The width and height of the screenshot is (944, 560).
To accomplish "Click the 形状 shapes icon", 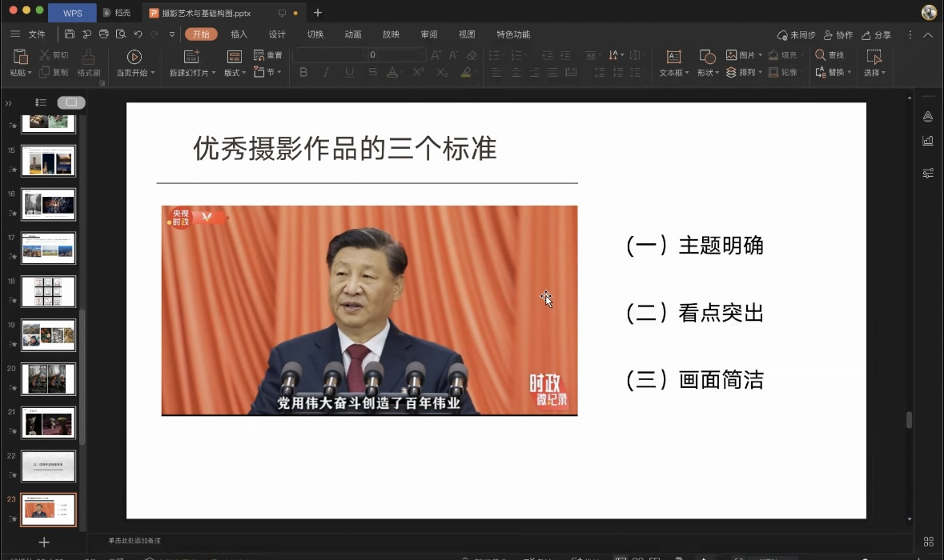I will click(x=707, y=57).
